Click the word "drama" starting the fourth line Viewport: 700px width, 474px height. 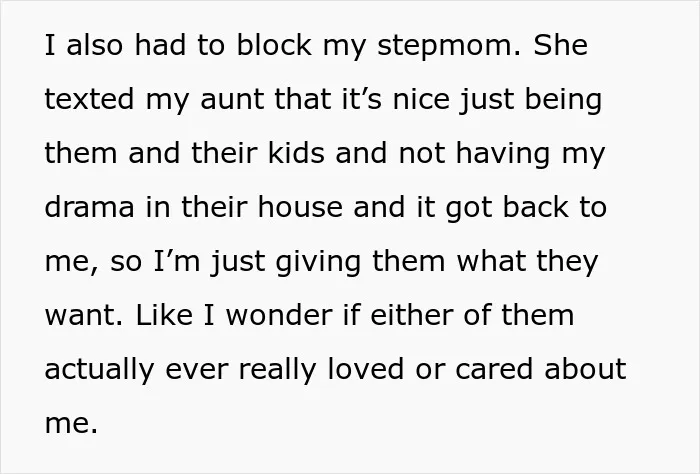pyautogui.click(x=89, y=208)
